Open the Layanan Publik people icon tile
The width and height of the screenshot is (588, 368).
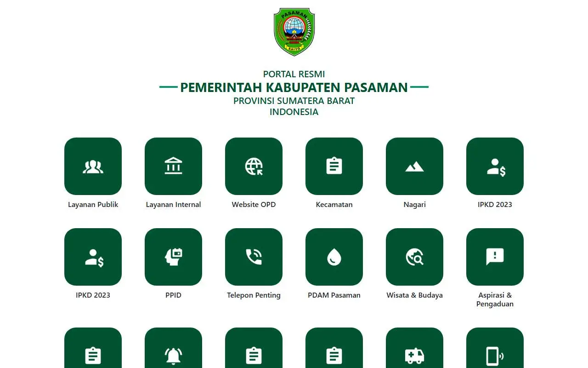click(93, 166)
